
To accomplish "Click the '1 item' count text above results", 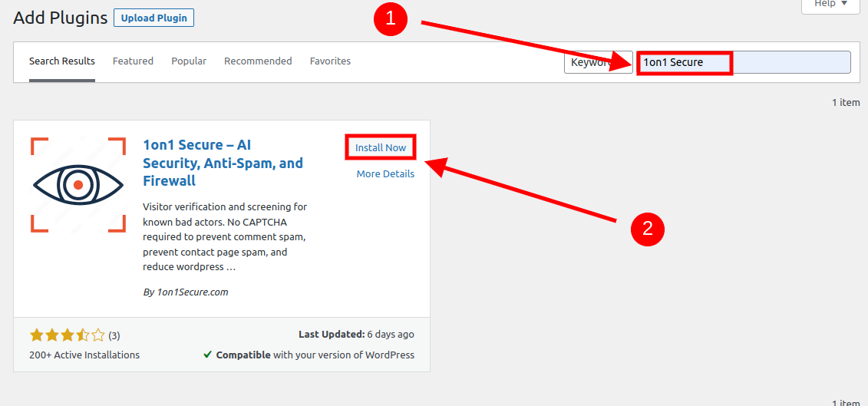I will 846,103.
